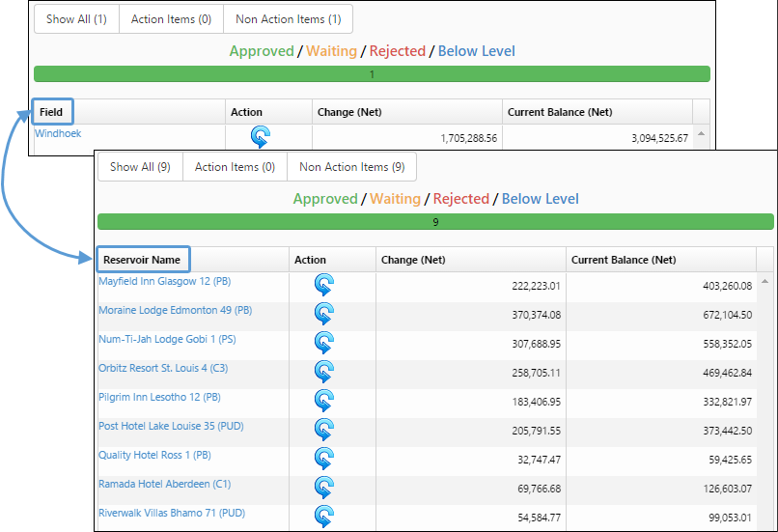Click action icon for Post Hotel Lake Louise 35
778x532 pixels.
coord(324,430)
